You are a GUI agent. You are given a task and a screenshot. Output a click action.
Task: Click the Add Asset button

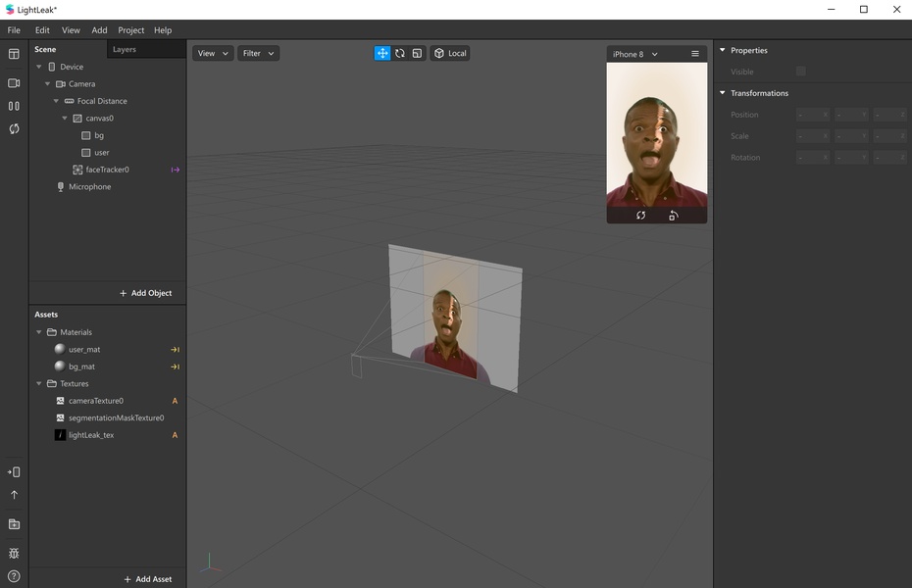tap(148, 579)
